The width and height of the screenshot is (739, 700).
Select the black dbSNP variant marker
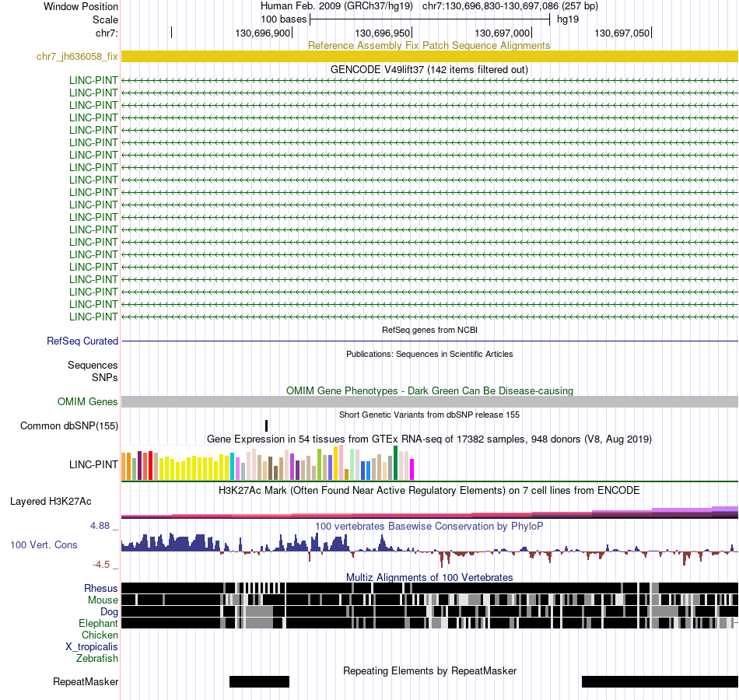266,425
